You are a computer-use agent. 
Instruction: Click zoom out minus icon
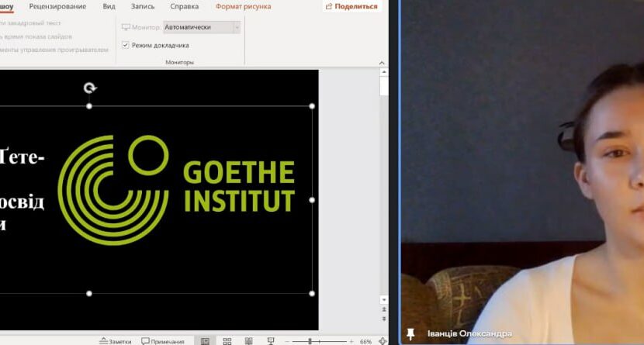point(288,341)
